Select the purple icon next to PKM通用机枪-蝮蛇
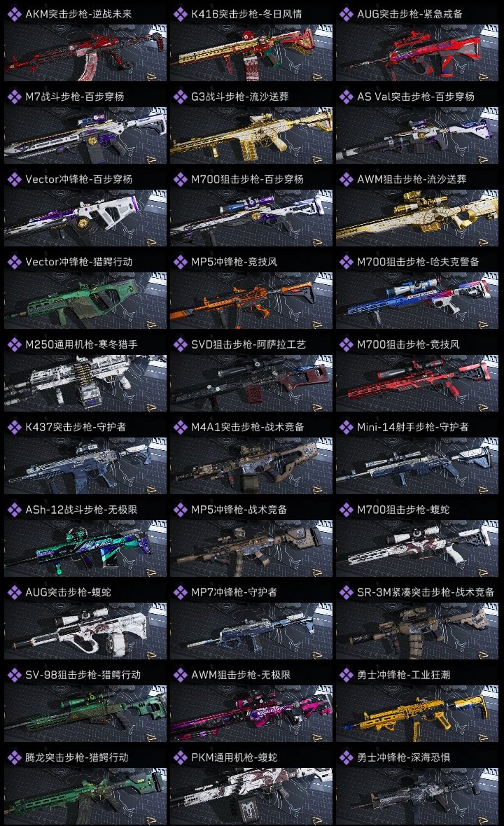Image resolution: width=504 pixels, height=826 pixels. tap(180, 757)
